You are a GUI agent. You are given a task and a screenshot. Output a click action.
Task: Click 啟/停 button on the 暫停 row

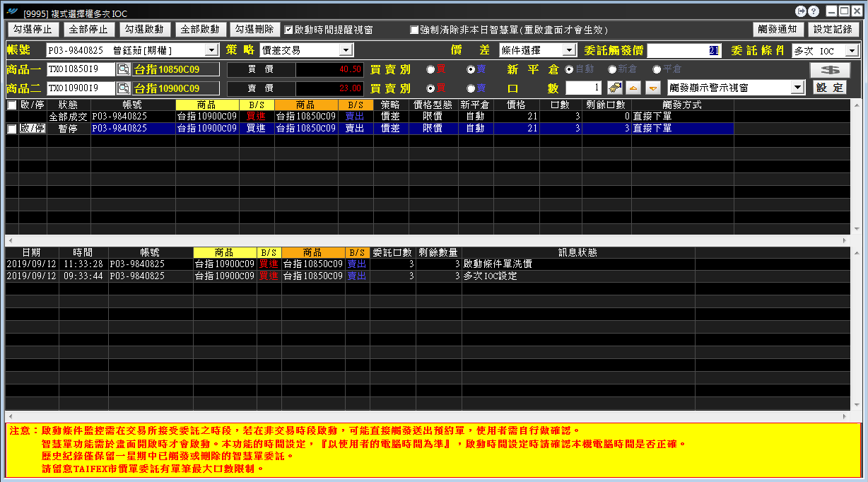tap(32, 129)
